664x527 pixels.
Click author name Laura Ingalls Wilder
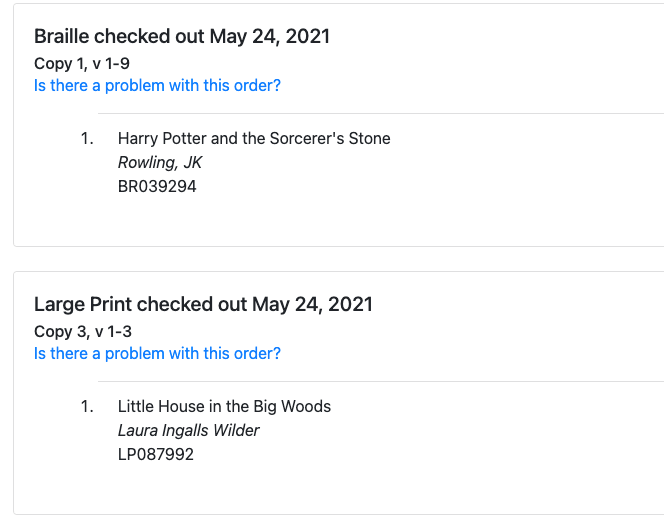click(188, 431)
